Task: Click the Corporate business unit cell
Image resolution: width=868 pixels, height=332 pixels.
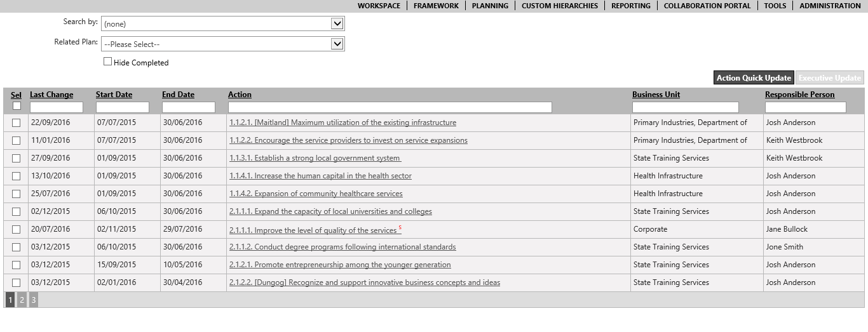Action: click(650, 229)
